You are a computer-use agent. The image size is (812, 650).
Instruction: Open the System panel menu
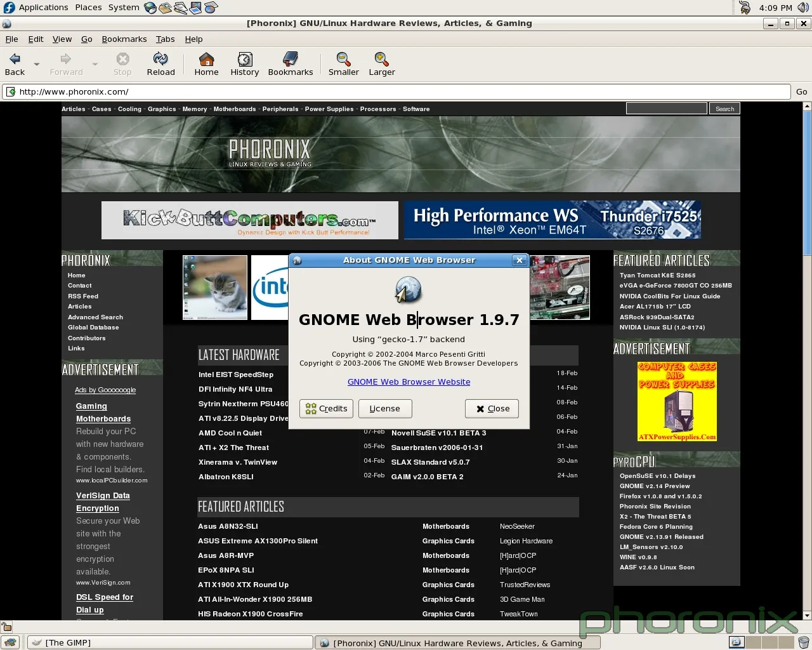124,8
